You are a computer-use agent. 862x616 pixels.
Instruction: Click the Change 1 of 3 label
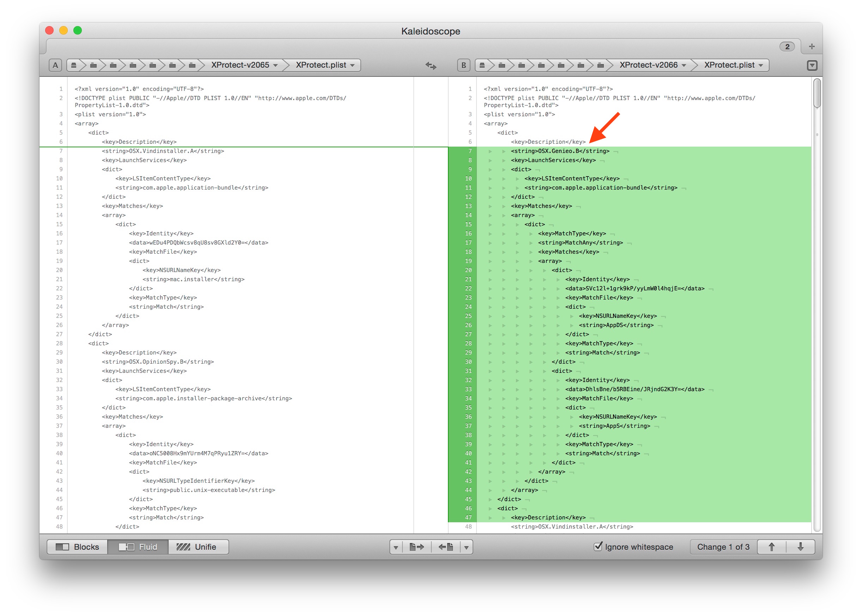coord(723,547)
